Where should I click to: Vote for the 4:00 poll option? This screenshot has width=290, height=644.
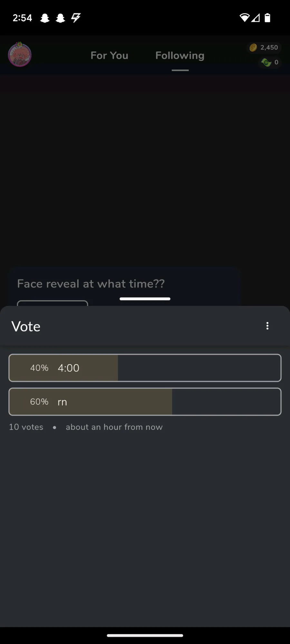[x=145, y=368]
